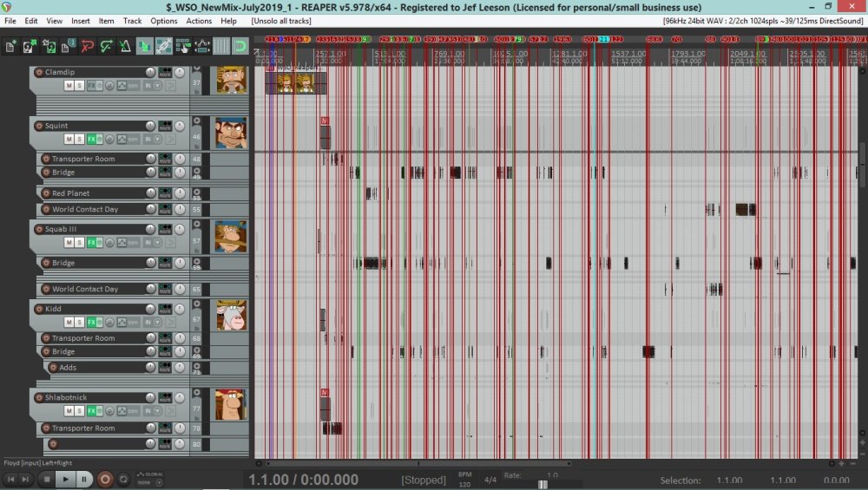Click the red Undo toolbar icon
Screen dimensions: 868x490
click(87, 46)
